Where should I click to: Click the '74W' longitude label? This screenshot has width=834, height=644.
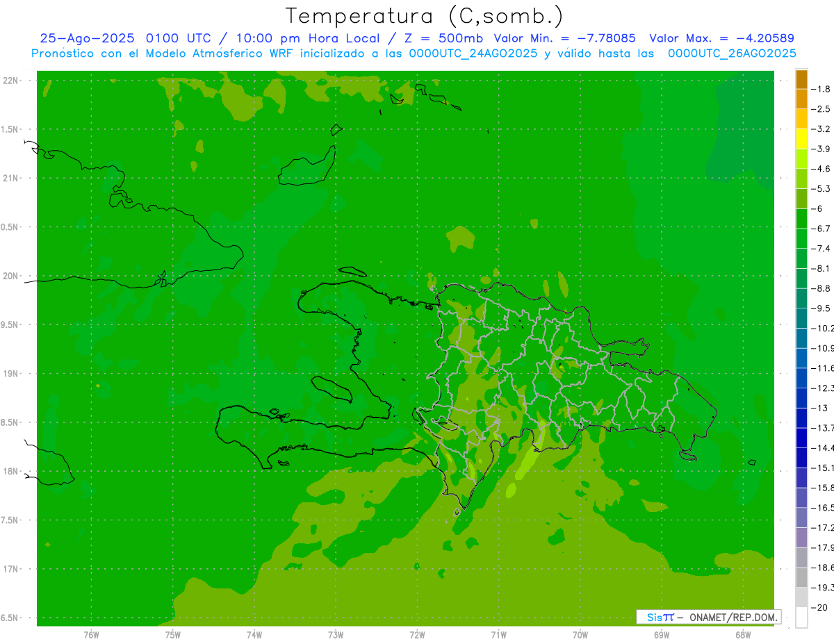(x=254, y=635)
